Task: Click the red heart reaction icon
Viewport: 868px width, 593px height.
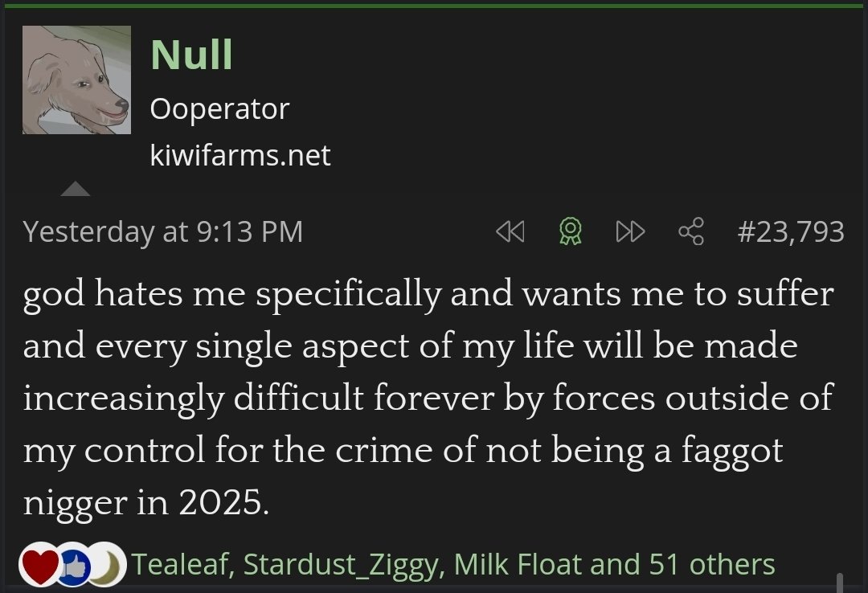Action: (38, 564)
